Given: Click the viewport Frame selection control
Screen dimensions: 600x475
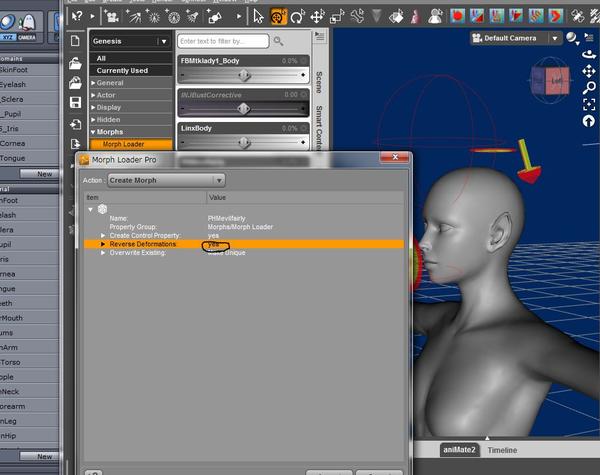Looking at the screenshot, I should point(589,104).
